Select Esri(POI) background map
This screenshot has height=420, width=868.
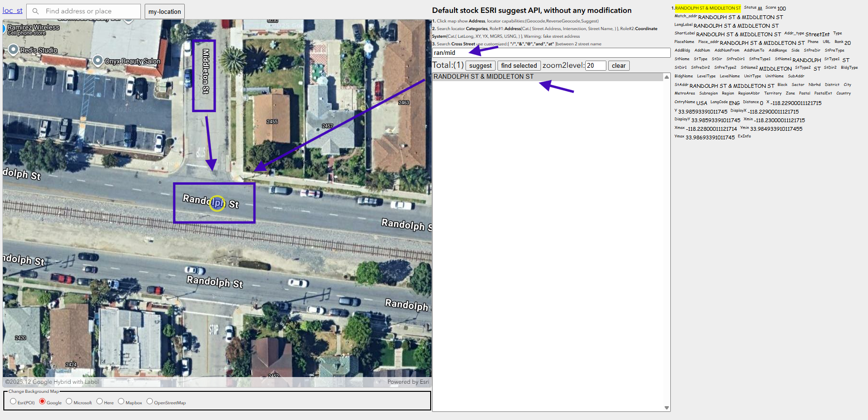pos(13,401)
